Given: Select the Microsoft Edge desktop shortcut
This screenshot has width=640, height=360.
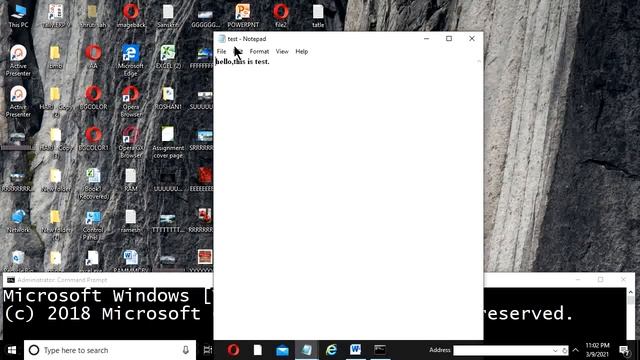Looking at the screenshot, I should click(131, 60).
